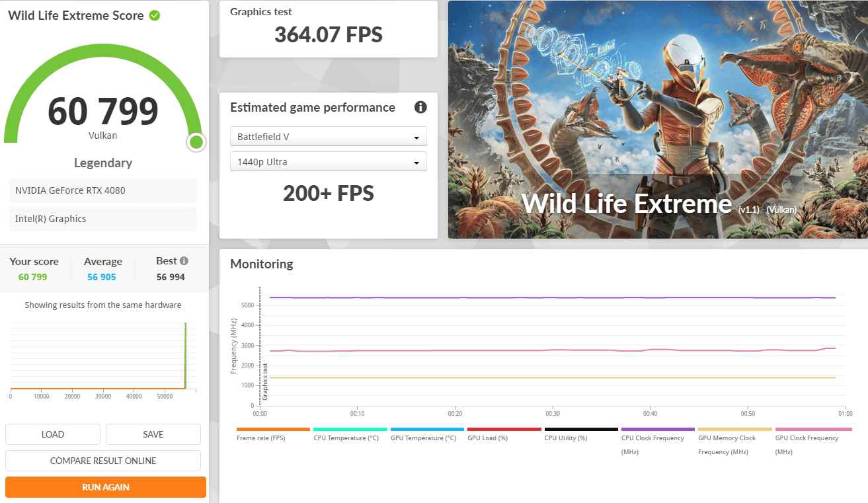
Task: Toggle GPU Clock Frequency legend series
Action: pos(812,442)
